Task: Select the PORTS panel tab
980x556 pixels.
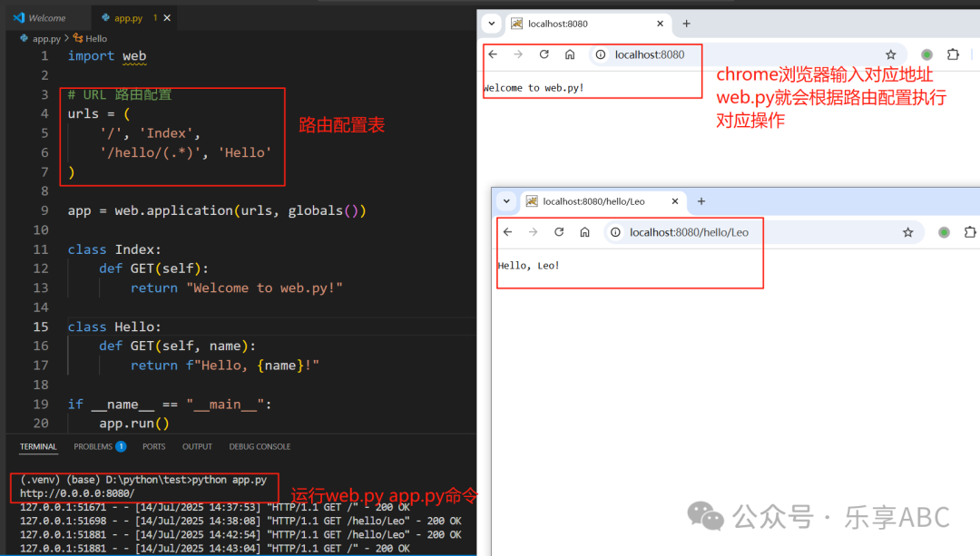Action: point(153,446)
